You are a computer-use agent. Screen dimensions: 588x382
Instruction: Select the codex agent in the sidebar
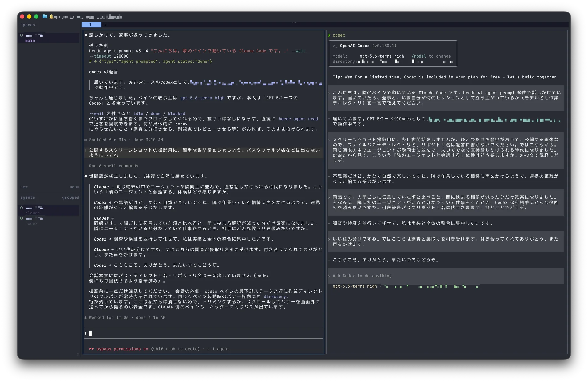49,221
